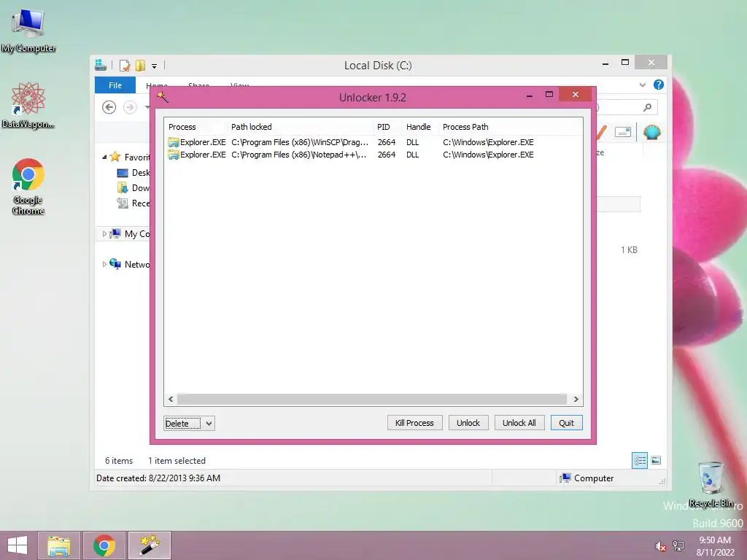747x560 pixels.
Task: Click the horizontal scrollbar right arrow in Unlocker
Action: pyautogui.click(x=576, y=399)
